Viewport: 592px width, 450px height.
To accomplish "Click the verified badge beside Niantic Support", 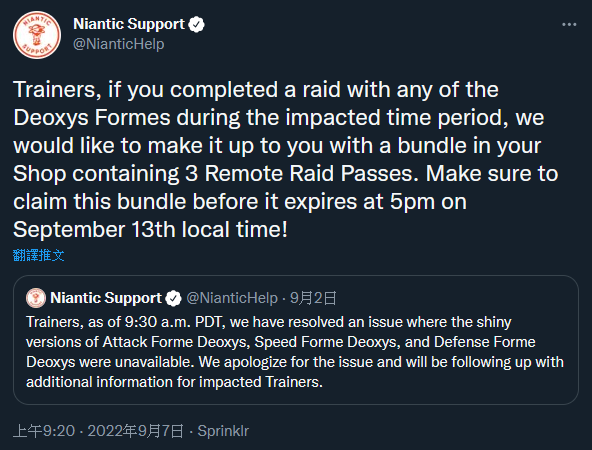I will click(x=196, y=25).
